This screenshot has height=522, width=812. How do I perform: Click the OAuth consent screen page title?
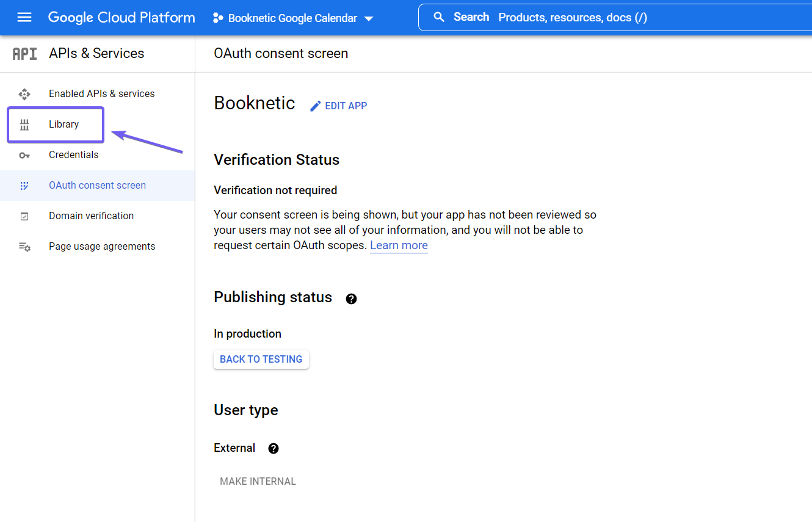tap(281, 54)
